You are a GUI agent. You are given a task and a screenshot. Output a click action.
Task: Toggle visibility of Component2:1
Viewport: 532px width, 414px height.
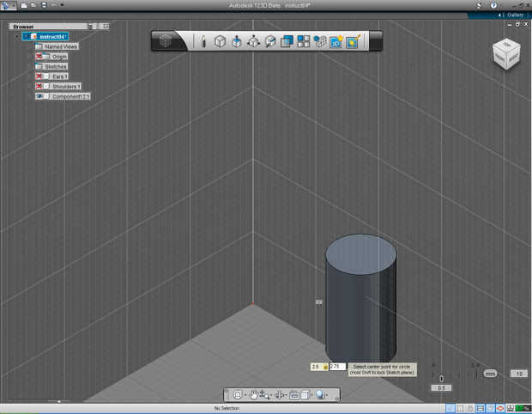pos(39,96)
